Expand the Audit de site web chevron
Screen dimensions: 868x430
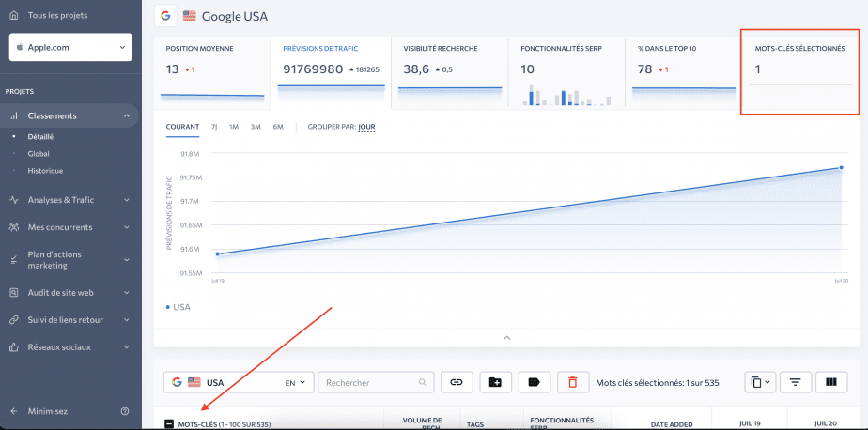[x=127, y=292]
